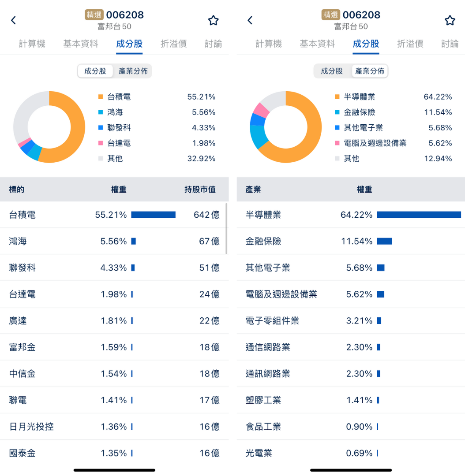Tap the star icon on the right screen

pyautogui.click(x=450, y=20)
